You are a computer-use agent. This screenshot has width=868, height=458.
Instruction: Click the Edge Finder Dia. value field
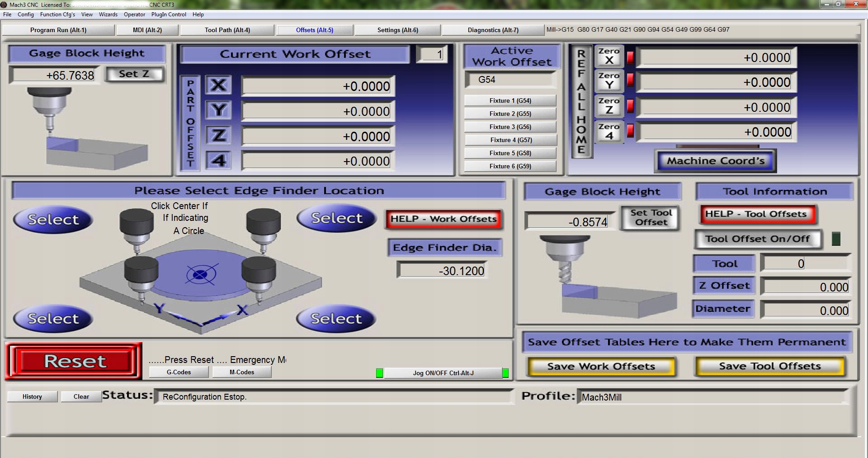click(442, 271)
